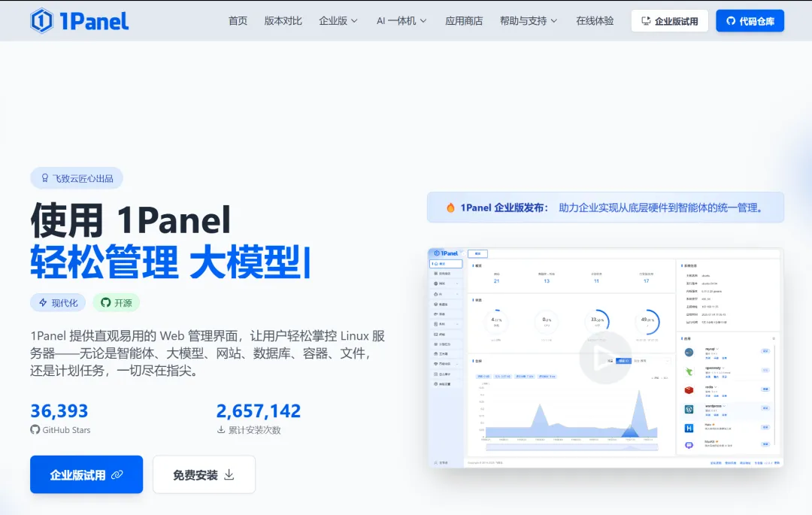Click the purple MaxKB chat icon in preview
The image size is (812, 515).
pyautogui.click(x=689, y=445)
